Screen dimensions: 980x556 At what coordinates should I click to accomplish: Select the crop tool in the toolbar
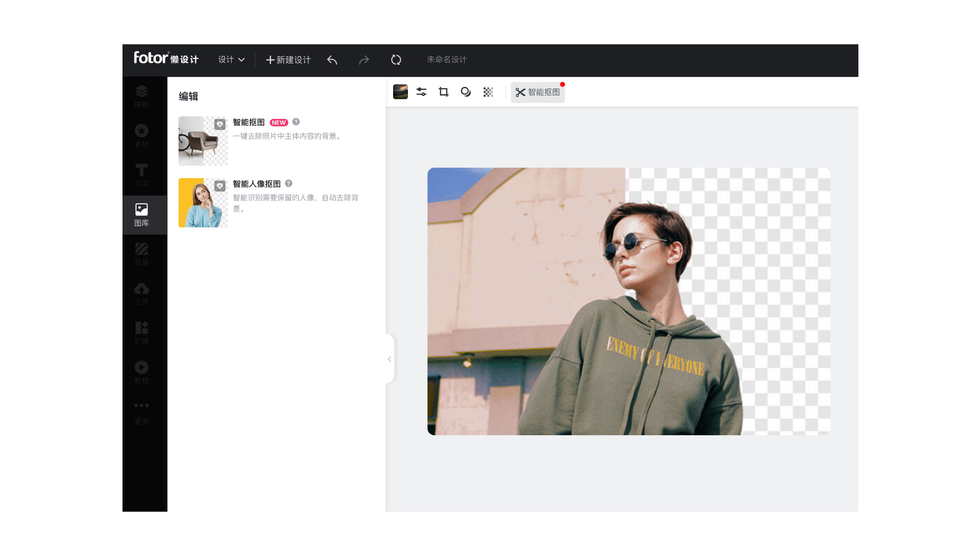[x=444, y=92]
